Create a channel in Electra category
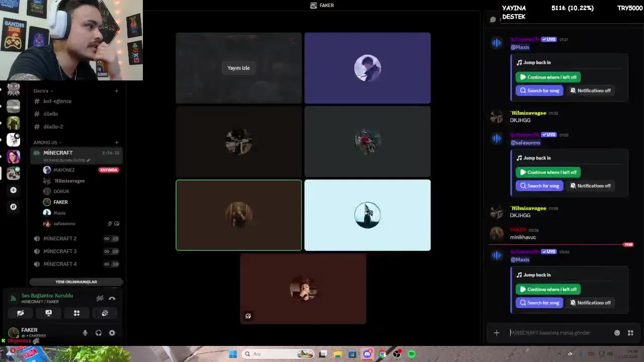This screenshot has height=362, width=644. 117,91
